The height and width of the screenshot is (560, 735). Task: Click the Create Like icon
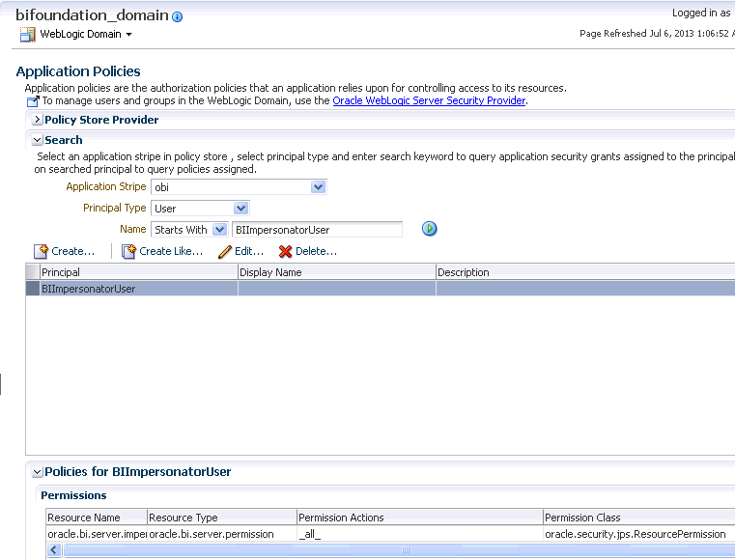128,251
